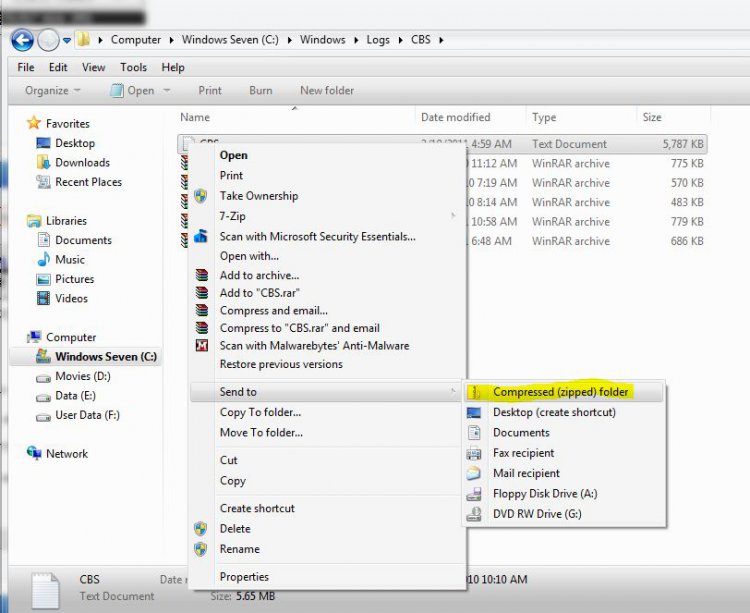Open Recent Places in Favorites

coord(88,182)
